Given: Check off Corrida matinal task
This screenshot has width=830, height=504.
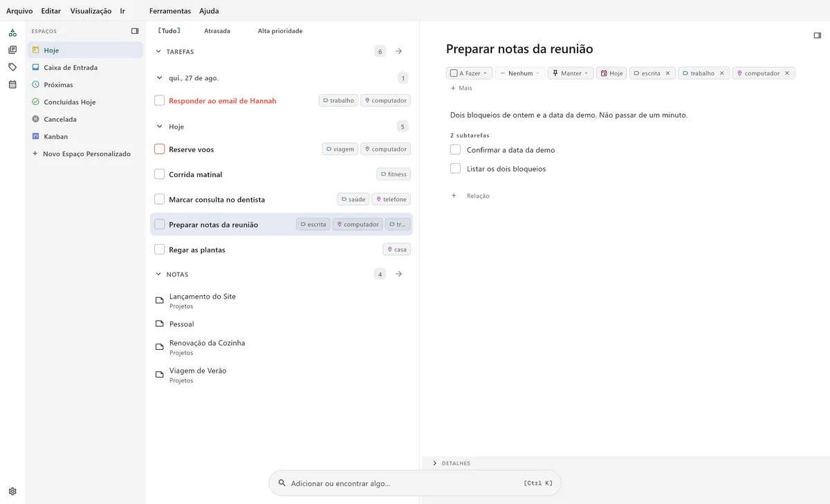Looking at the screenshot, I should click(160, 174).
